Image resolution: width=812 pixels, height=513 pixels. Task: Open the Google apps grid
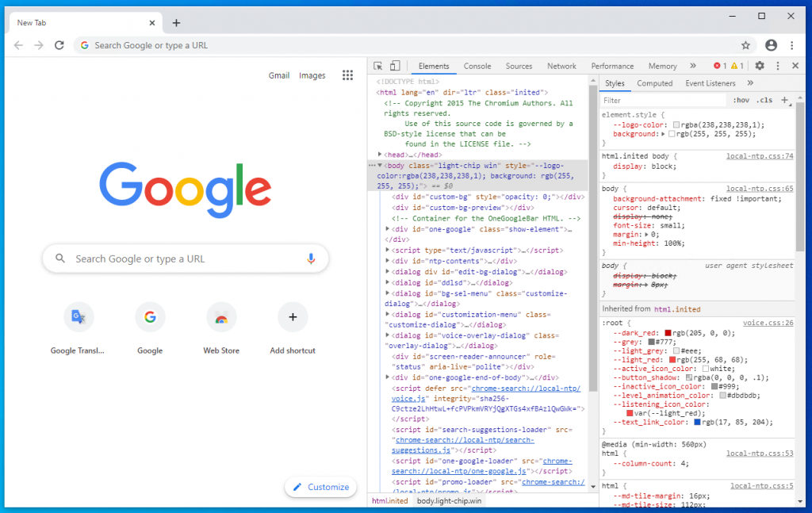(x=347, y=75)
